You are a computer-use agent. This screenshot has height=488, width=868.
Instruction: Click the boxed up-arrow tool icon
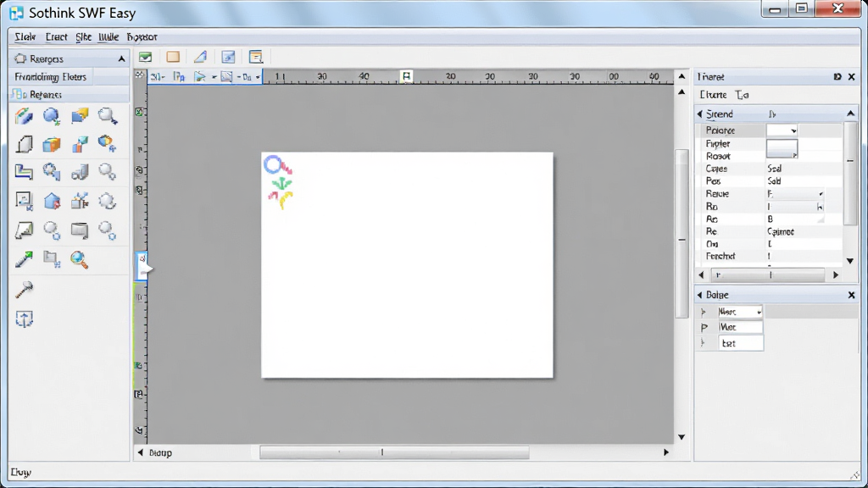click(24, 319)
